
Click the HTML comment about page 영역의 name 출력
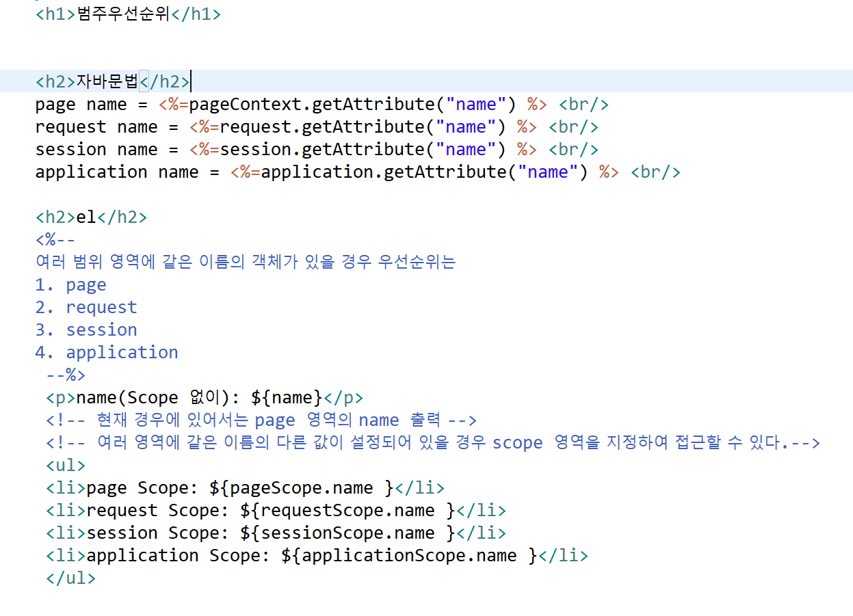pyautogui.click(x=261, y=420)
